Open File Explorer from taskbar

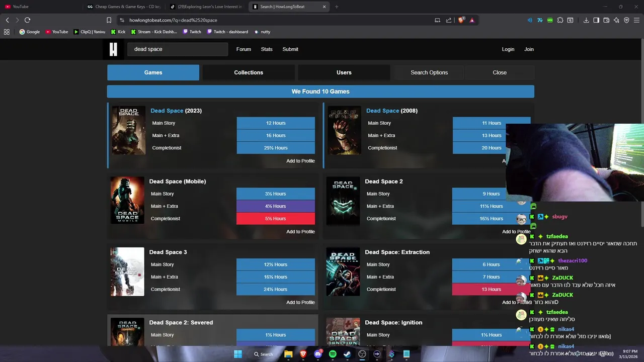coord(288,354)
